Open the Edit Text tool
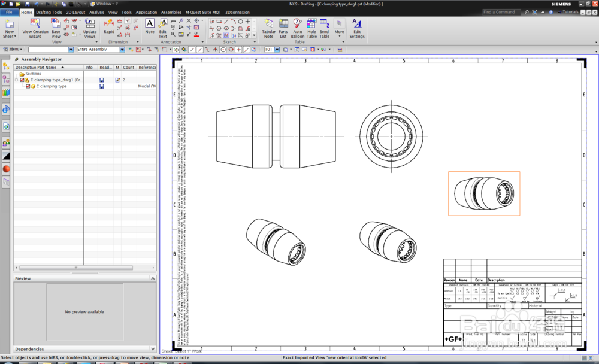This screenshot has height=364, width=599. (x=163, y=28)
